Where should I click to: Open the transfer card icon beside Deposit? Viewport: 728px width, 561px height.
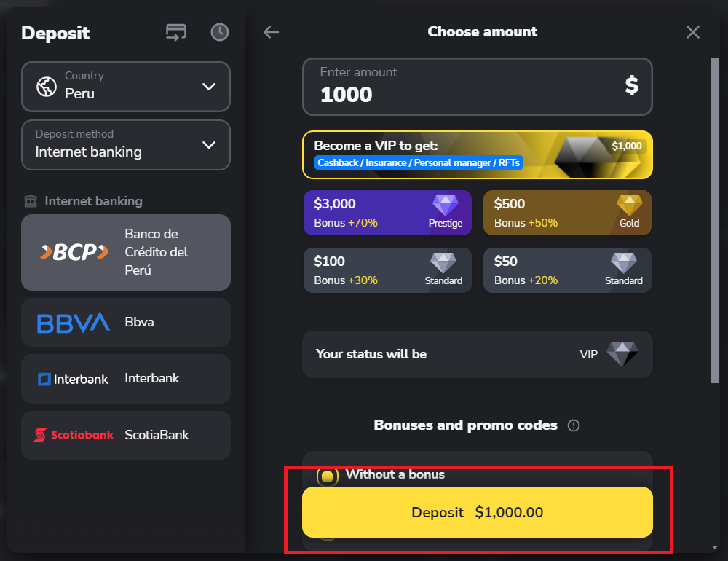coord(176,33)
